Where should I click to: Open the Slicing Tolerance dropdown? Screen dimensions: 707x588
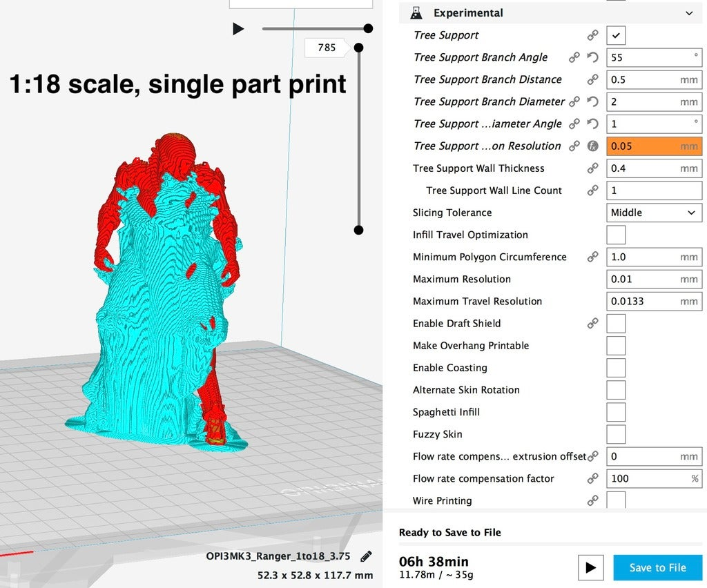pos(654,213)
